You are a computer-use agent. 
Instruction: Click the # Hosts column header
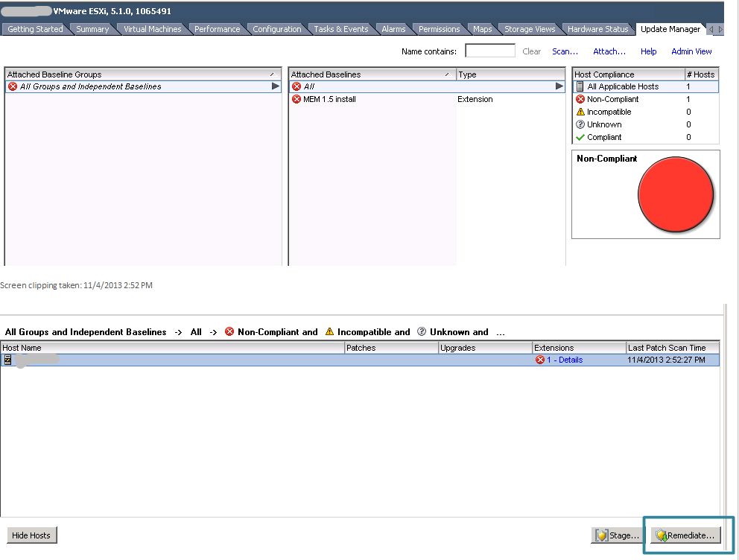click(x=701, y=74)
